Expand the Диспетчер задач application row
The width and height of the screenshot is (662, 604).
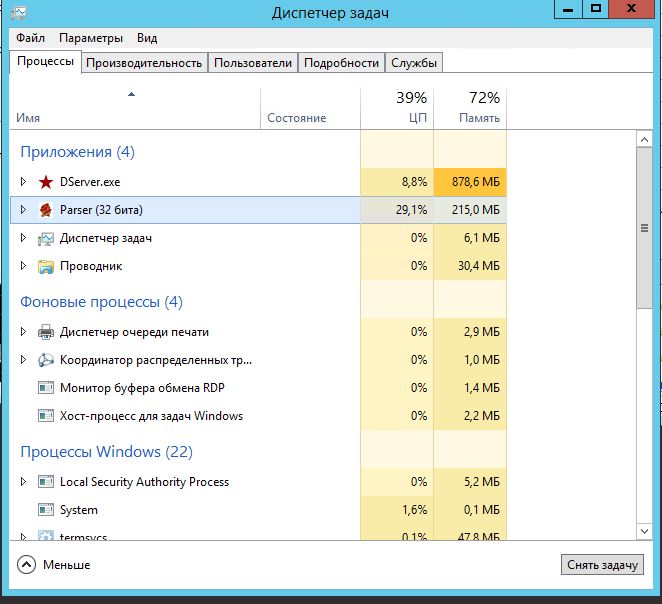[x=23, y=238]
